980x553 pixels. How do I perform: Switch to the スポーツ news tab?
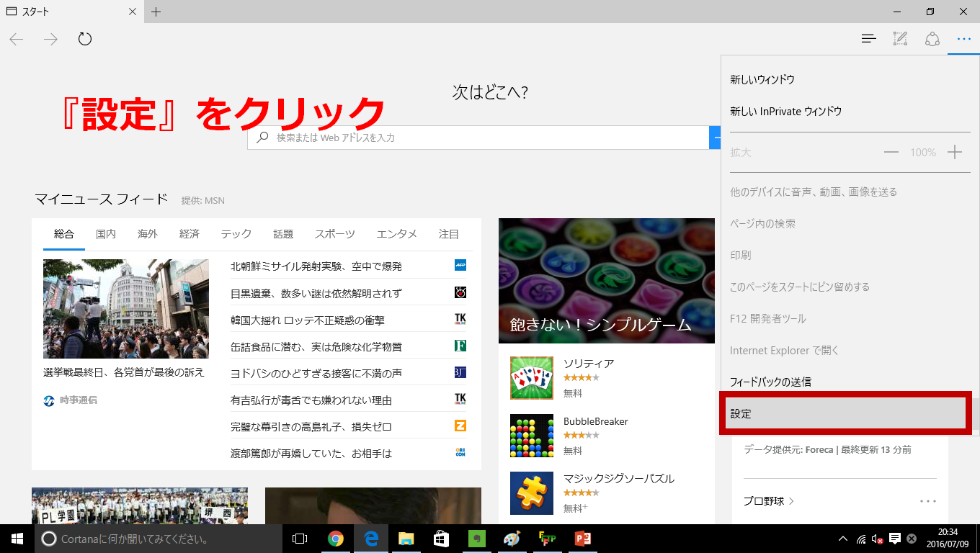(335, 234)
